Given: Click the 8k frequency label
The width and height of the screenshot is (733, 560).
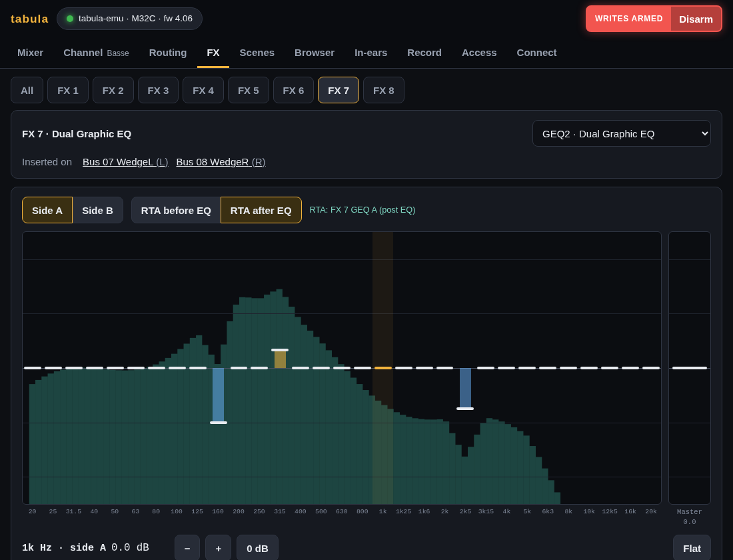Looking at the screenshot, I should (x=568, y=511).
